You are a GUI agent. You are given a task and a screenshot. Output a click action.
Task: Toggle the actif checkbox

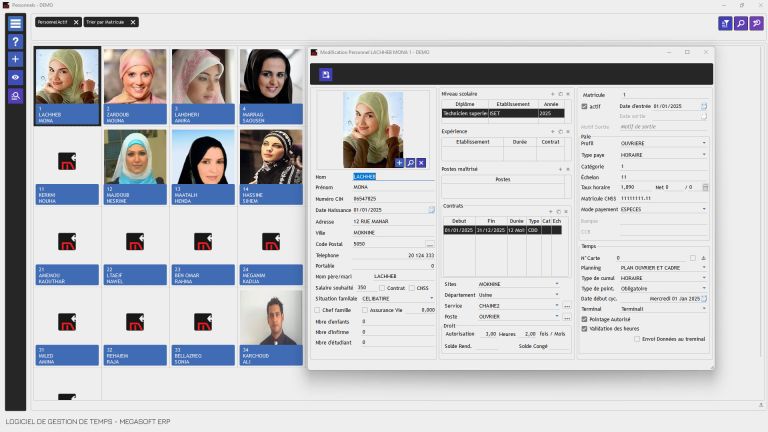(584, 106)
